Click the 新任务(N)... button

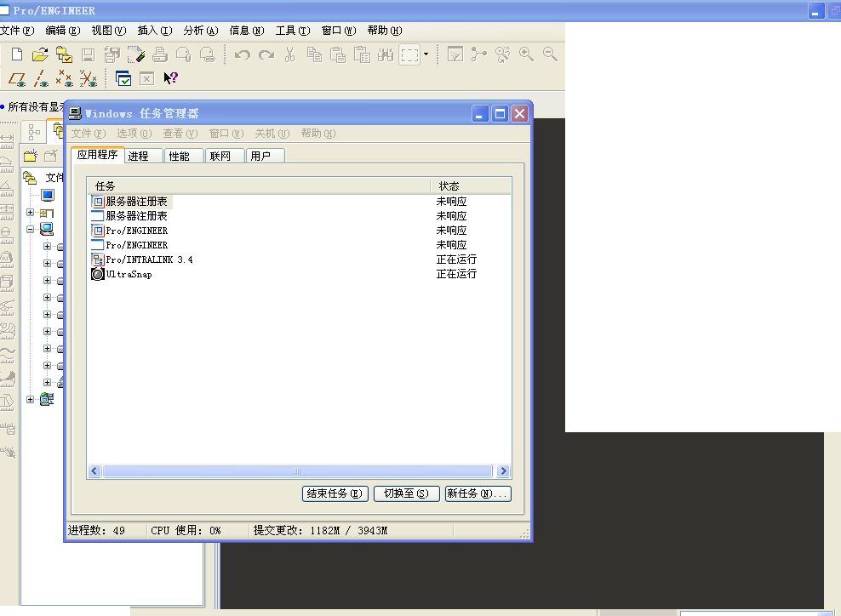coord(478,493)
